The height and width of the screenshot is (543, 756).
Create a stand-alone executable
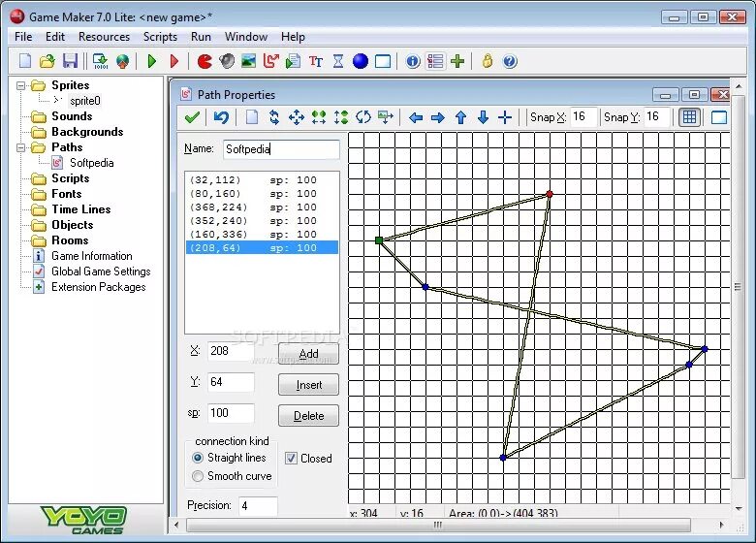click(x=100, y=61)
